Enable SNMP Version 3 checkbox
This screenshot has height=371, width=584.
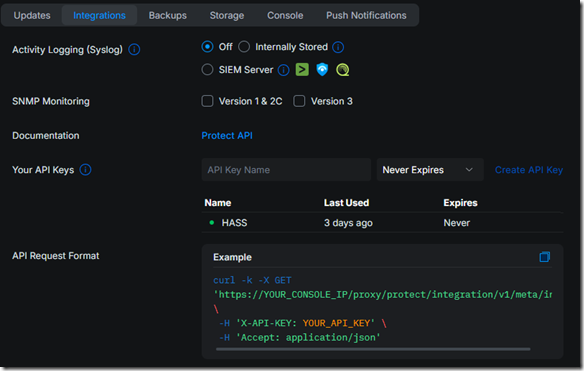[x=299, y=101]
